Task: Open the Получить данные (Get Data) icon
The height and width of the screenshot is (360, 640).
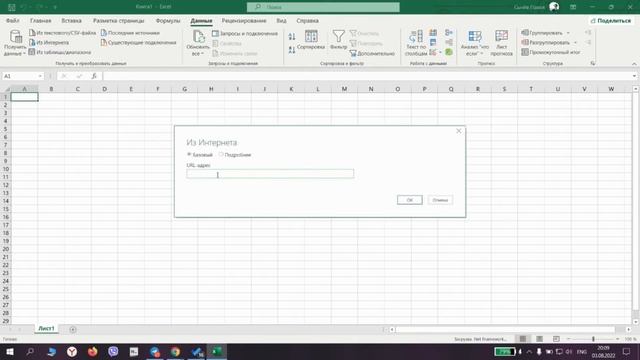Action: point(16,37)
